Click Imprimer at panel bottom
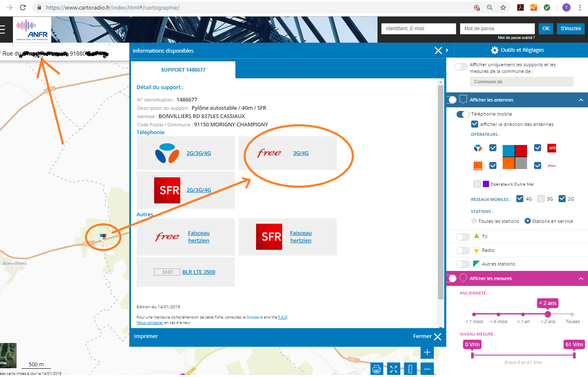Screen dimensions: 588x377 pos(146,336)
